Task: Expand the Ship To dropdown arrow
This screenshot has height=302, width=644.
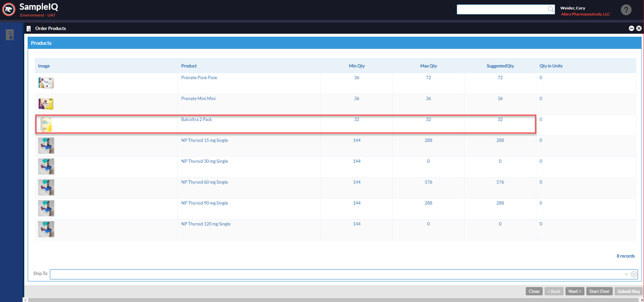Action: 626,274
